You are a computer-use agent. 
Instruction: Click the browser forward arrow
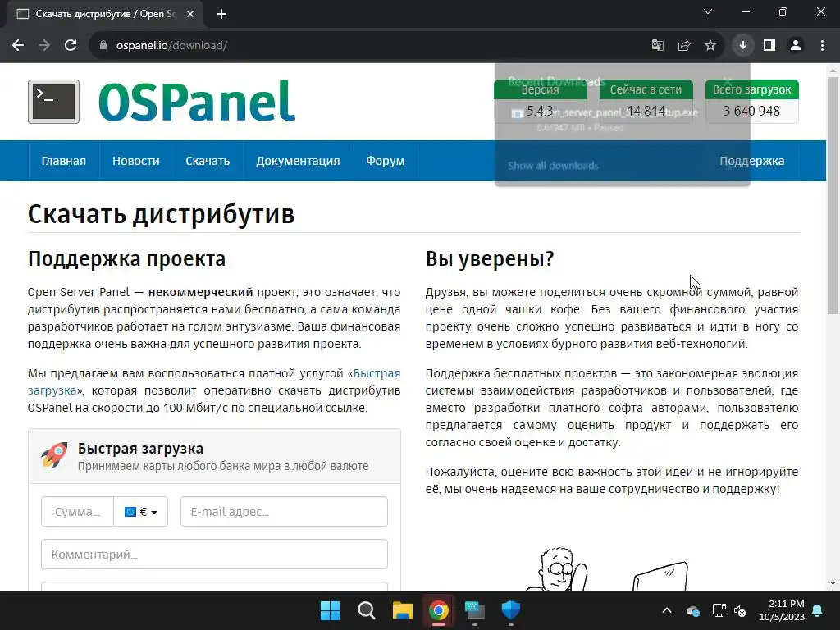(44, 46)
